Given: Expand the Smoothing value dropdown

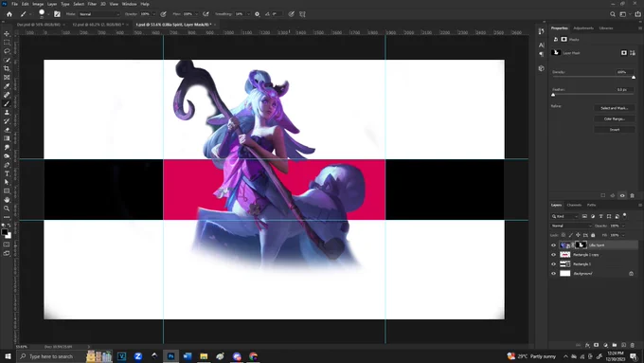Looking at the screenshot, I should click(248, 14).
